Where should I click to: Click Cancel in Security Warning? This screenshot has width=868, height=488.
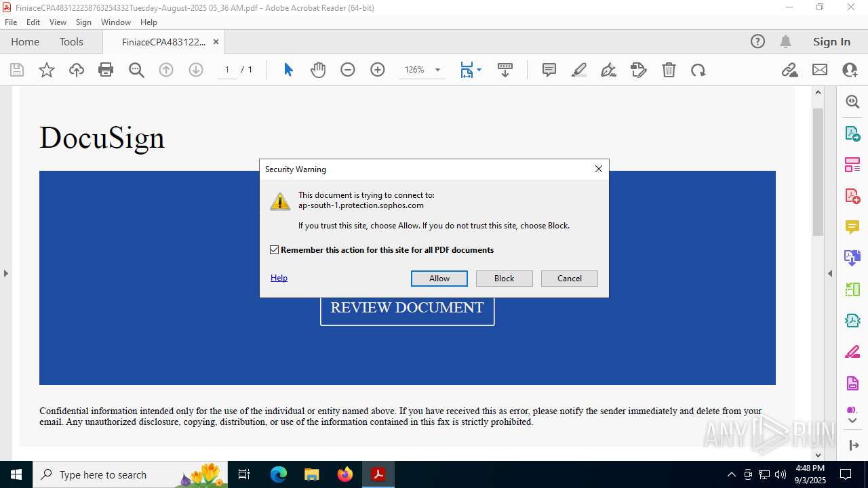(x=570, y=279)
